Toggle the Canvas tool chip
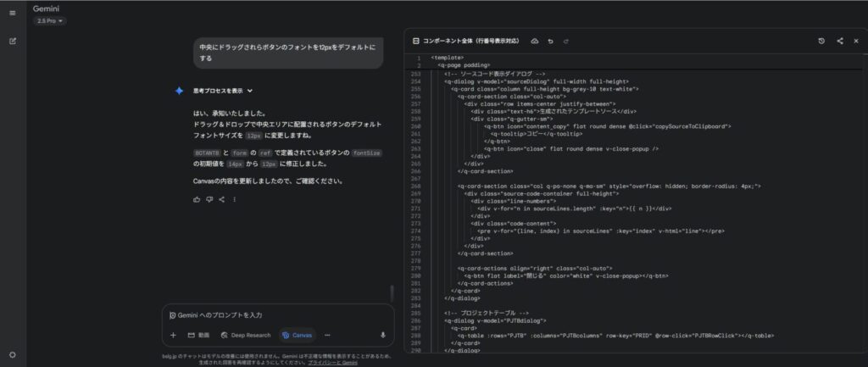Image resolution: width=868 pixels, height=367 pixels. [297, 335]
